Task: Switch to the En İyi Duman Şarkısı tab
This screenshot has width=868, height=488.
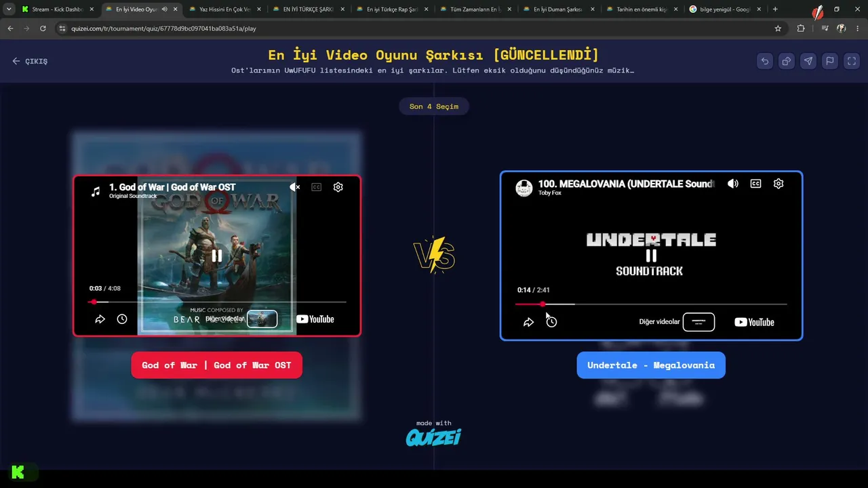Action: tap(559, 9)
